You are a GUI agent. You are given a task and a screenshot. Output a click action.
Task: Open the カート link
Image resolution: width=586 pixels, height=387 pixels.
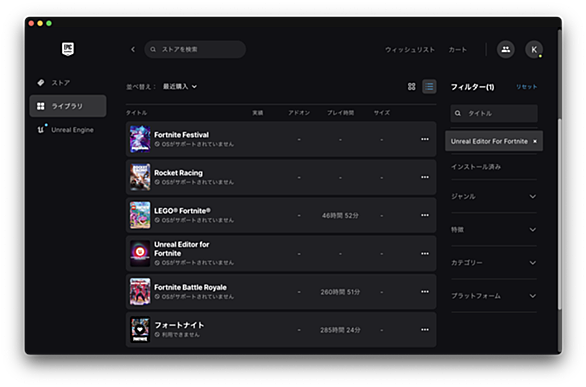coord(457,50)
